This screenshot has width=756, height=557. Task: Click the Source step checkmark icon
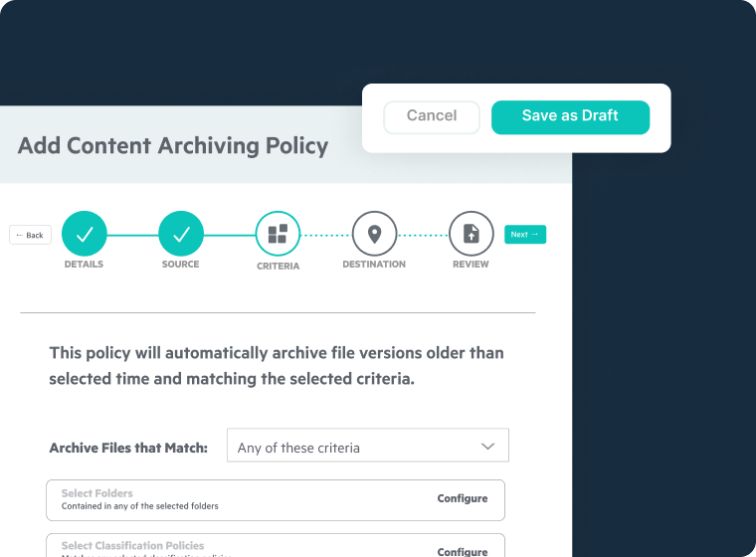pyautogui.click(x=181, y=235)
